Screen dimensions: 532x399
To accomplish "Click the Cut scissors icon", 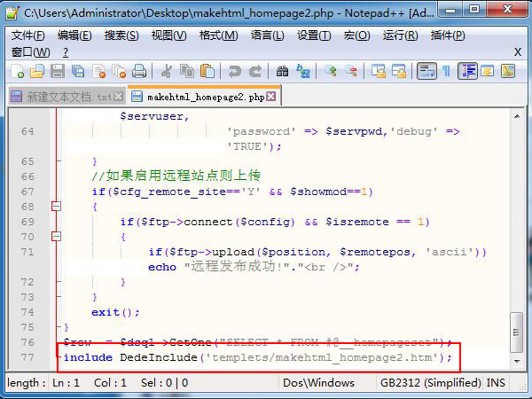I will [x=167, y=71].
